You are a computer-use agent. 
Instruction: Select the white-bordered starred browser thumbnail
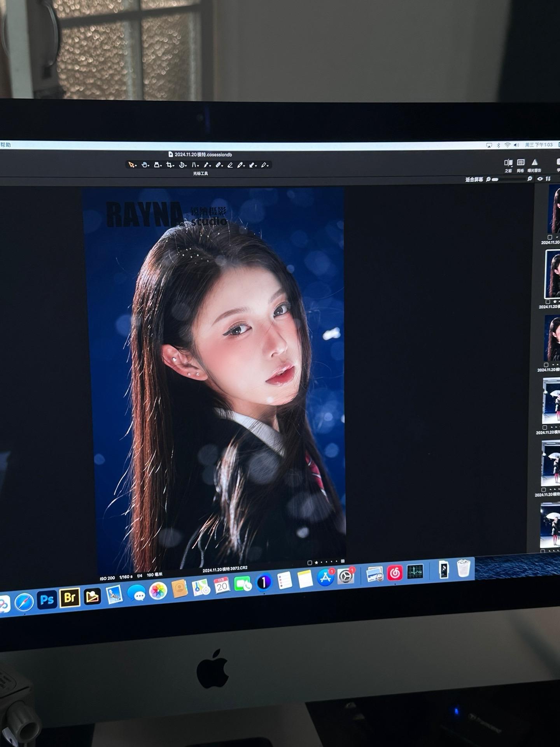pos(553,274)
